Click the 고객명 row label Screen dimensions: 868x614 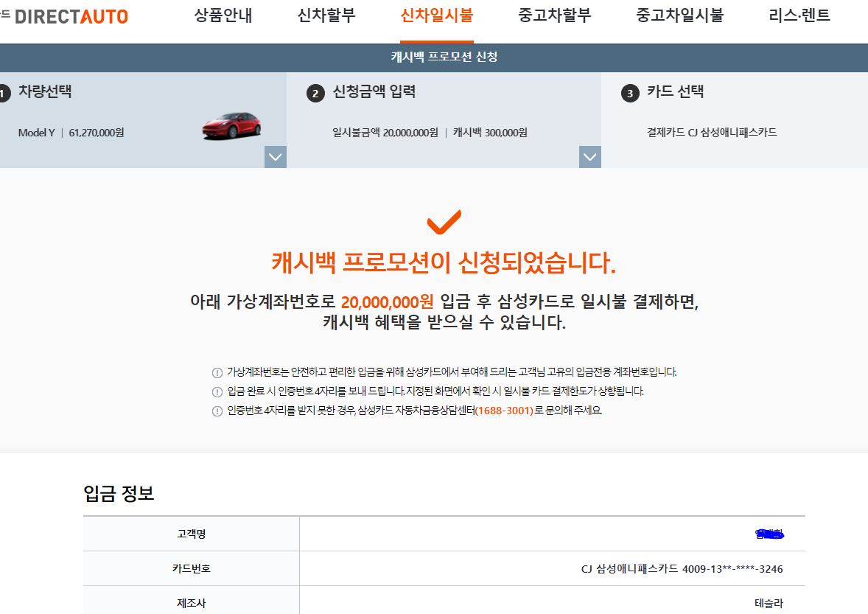coord(192,534)
